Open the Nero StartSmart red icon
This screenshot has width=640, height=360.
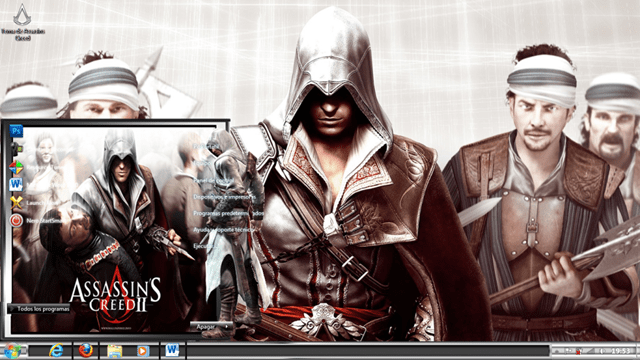click(16, 220)
